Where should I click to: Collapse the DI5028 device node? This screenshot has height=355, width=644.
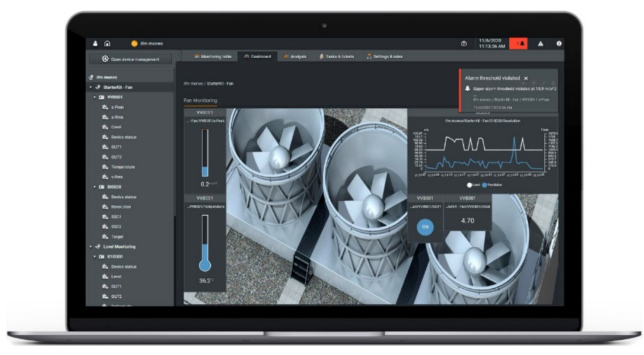(x=95, y=187)
